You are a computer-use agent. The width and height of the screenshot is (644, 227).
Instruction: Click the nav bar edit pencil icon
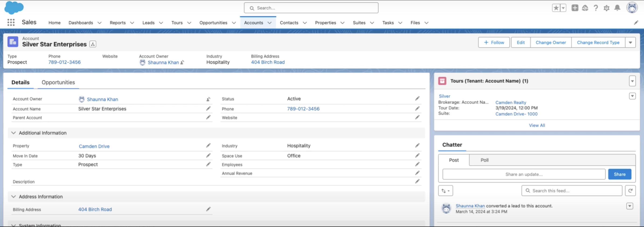[x=636, y=23]
